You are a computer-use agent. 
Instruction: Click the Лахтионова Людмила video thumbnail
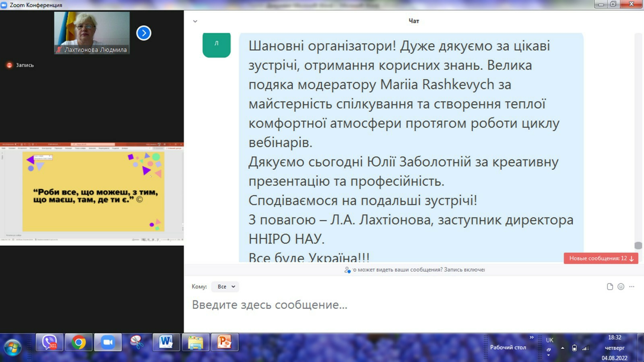coord(92,32)
